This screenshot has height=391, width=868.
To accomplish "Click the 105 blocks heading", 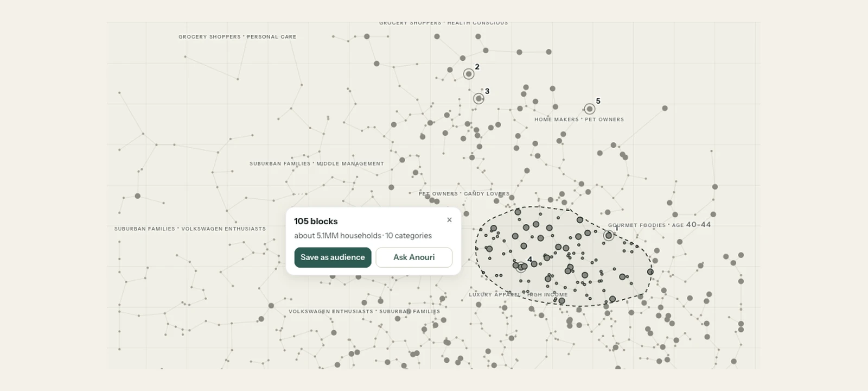I will click(316, 222).
